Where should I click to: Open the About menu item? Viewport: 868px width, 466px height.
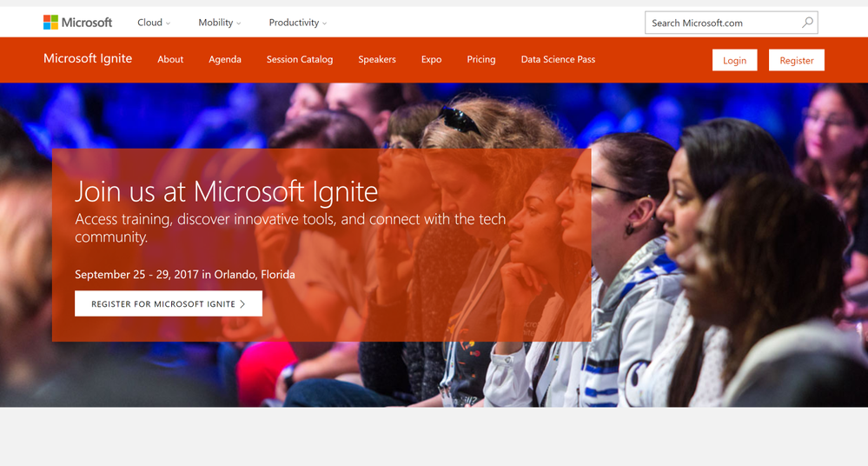(x=170, y=59)
